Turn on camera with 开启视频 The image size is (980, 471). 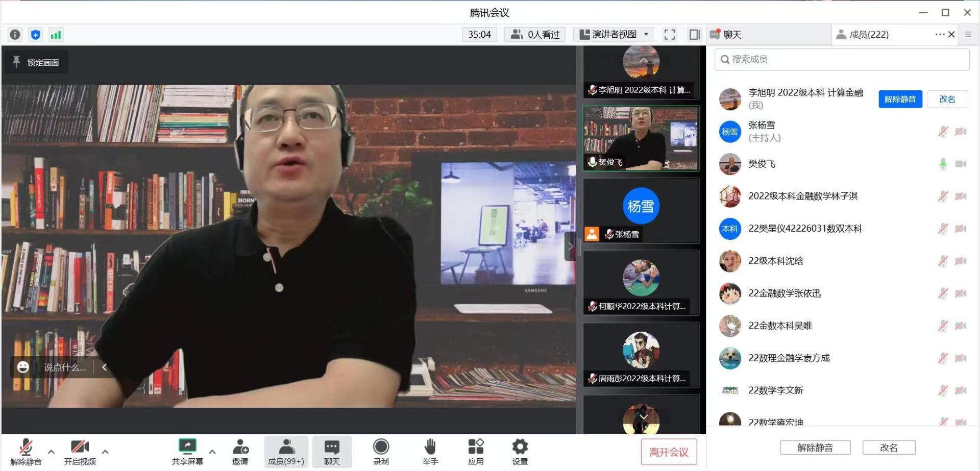pos(80,452)
